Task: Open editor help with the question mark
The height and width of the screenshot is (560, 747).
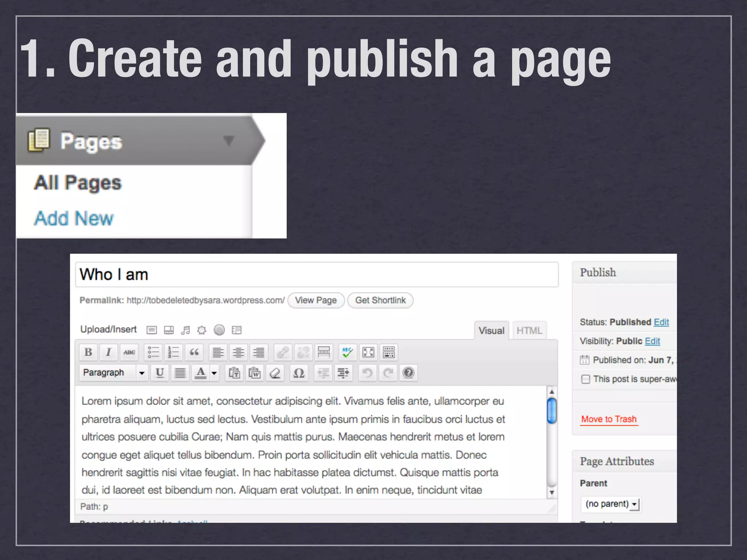Action: 409,373
